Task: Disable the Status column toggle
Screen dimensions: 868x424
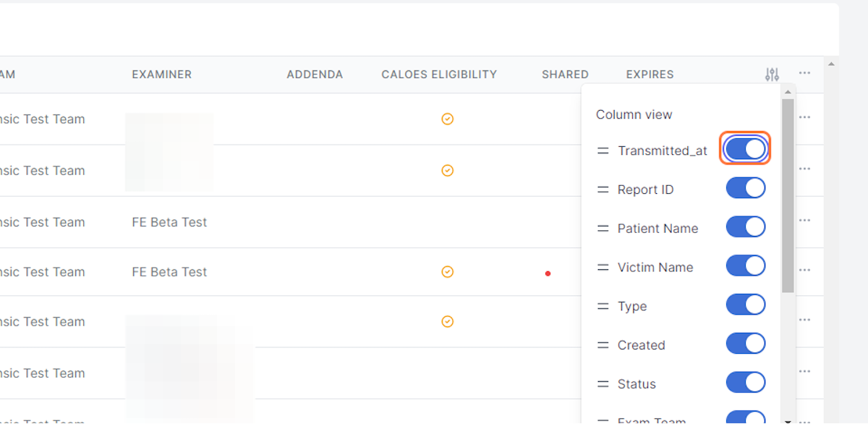Action: [745, 382]
